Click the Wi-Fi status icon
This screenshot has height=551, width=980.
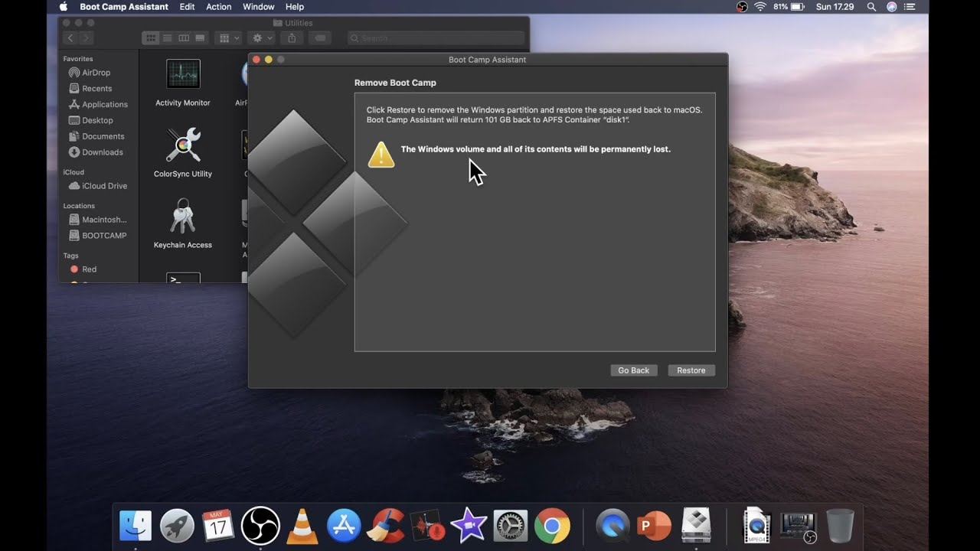tap(760, 7)
